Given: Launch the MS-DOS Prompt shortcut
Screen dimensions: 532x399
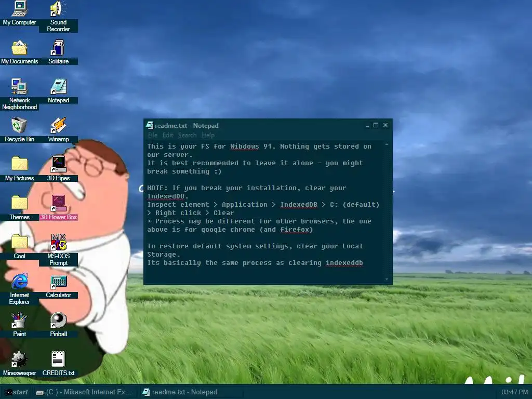Looking at the screenshot, I should 58,250.
